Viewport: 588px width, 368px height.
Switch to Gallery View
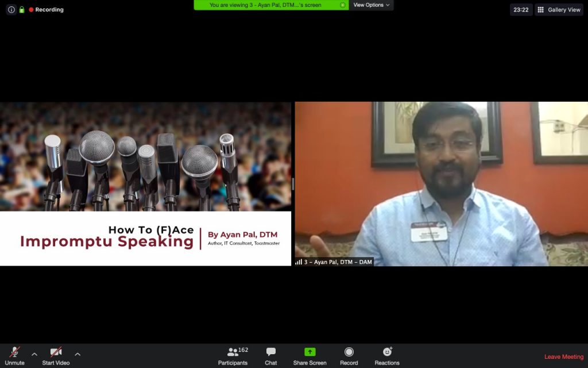point(559,10)
